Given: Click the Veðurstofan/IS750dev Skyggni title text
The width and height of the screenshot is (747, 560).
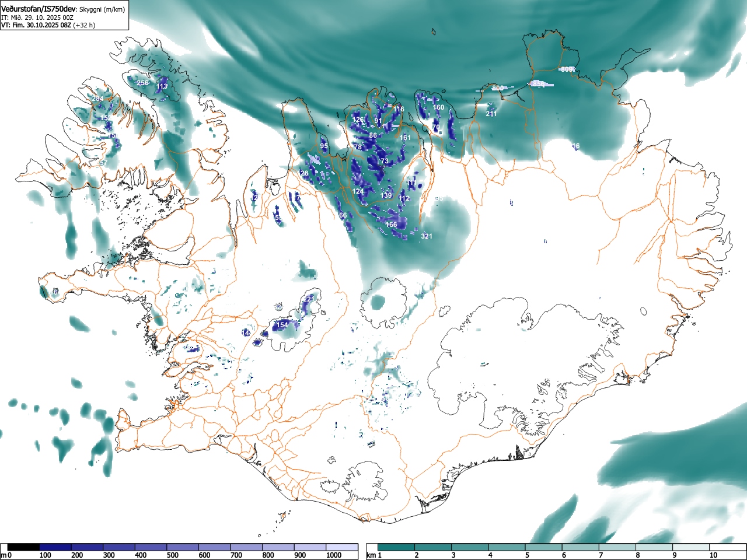Looking at the screenshot, I should click(x=64, y=8).
